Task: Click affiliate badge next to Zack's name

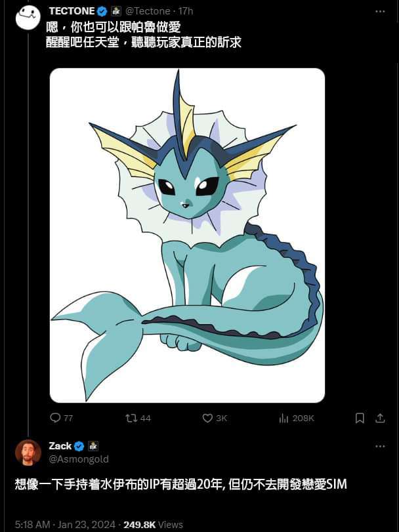Action: click(93, 446)
